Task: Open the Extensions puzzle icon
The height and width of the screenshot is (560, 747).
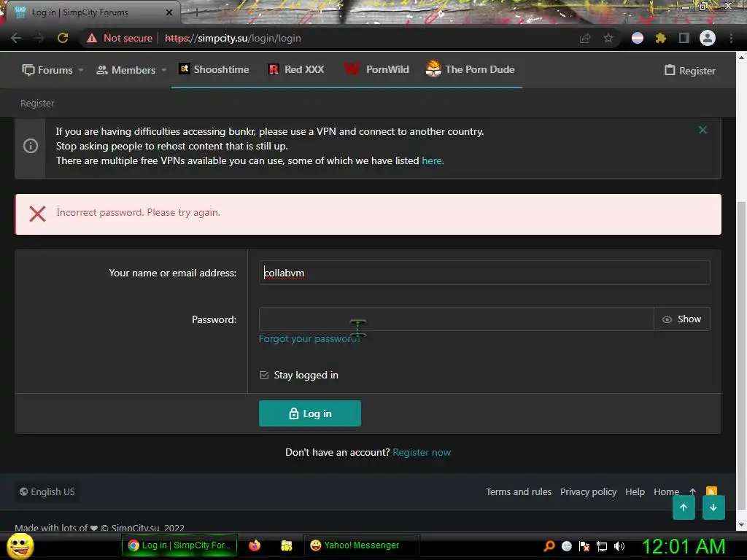Action: (660, 38)
